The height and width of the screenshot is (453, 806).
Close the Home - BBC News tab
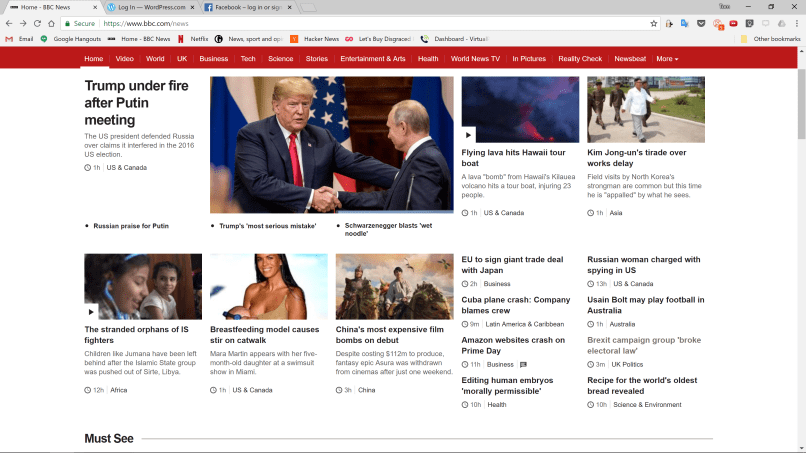(95, 7)
